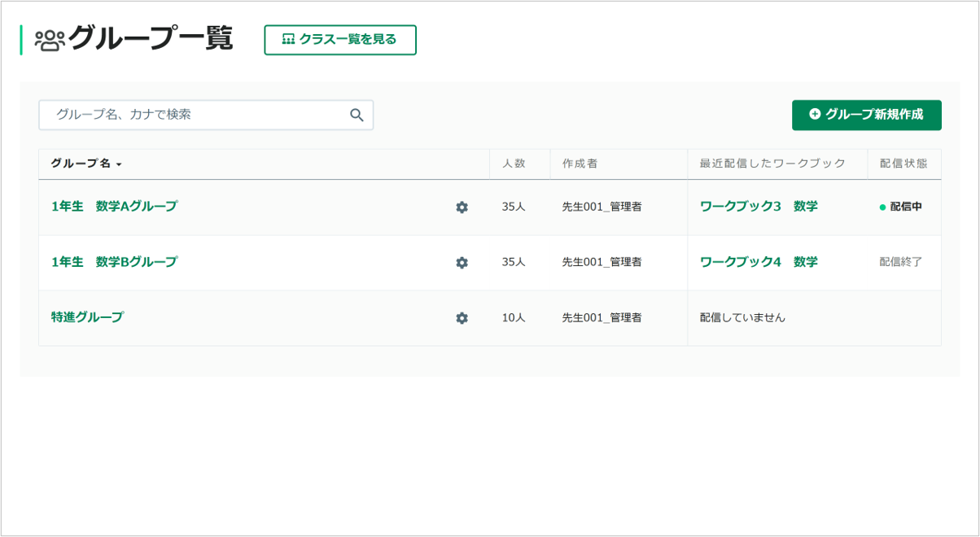The width and height of the screenshot is (980, 537).
Task: Open settings gear for 1年生 数学Aグループ
Action: coord(462,207)
